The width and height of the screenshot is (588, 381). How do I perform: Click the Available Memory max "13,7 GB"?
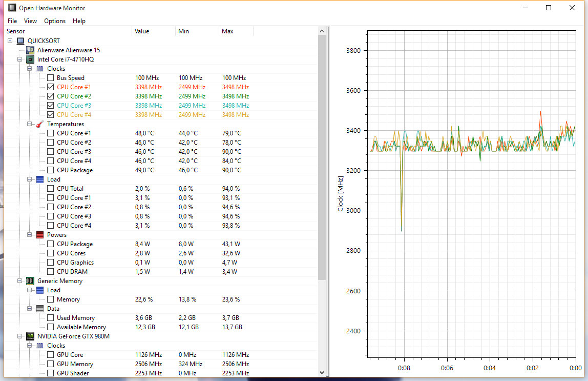232,327
